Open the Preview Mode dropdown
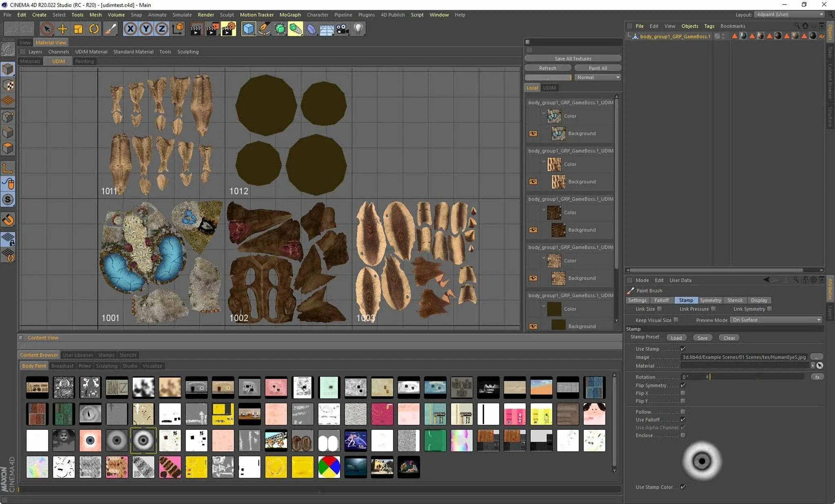The image size is (835, 504). [x=776, y=320]
